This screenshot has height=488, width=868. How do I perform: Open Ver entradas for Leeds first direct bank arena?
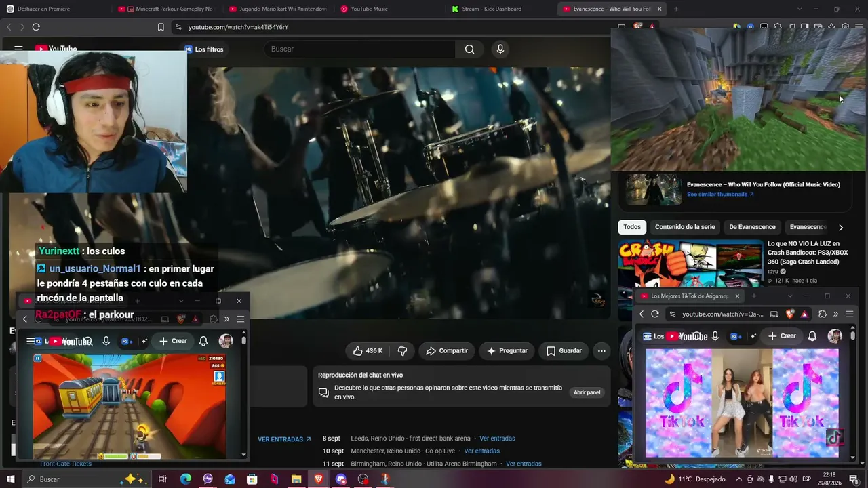497,439
